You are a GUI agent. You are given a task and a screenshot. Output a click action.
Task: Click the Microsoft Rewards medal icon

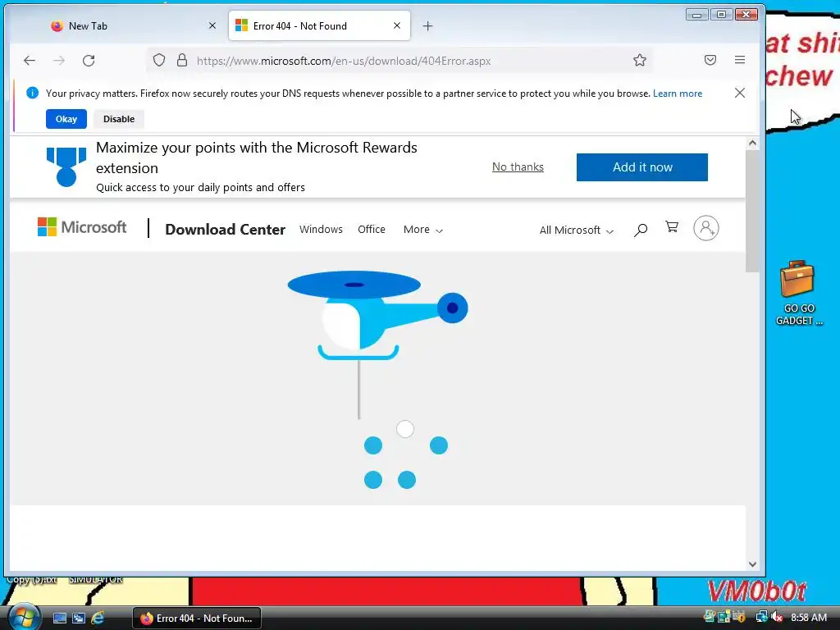point(66,167)
